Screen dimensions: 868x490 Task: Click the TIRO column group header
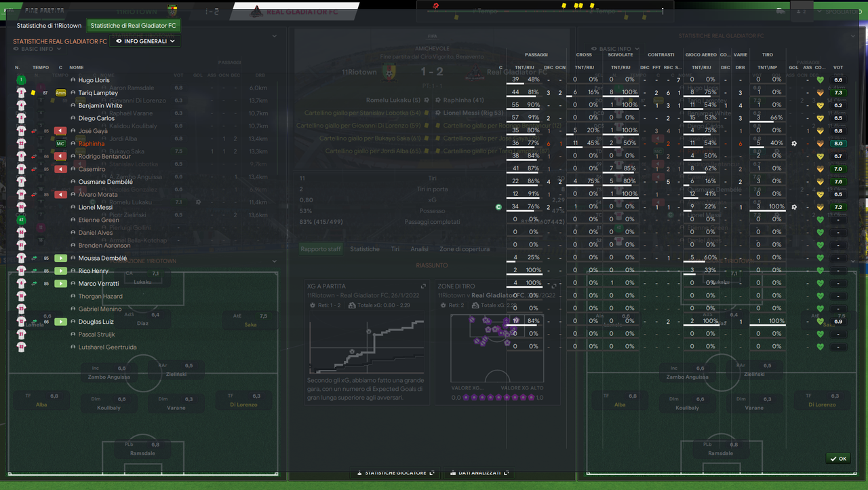pyautogui.click(x=768, y=55)
